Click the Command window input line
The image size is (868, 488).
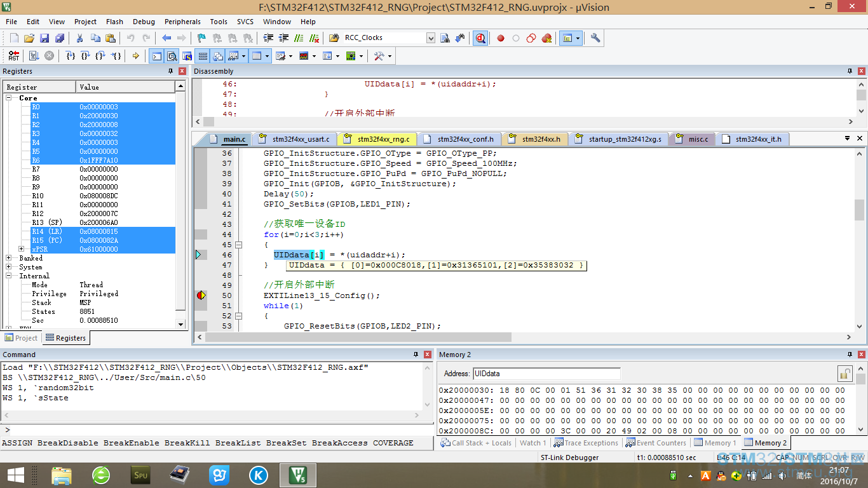tap(216, 431)
